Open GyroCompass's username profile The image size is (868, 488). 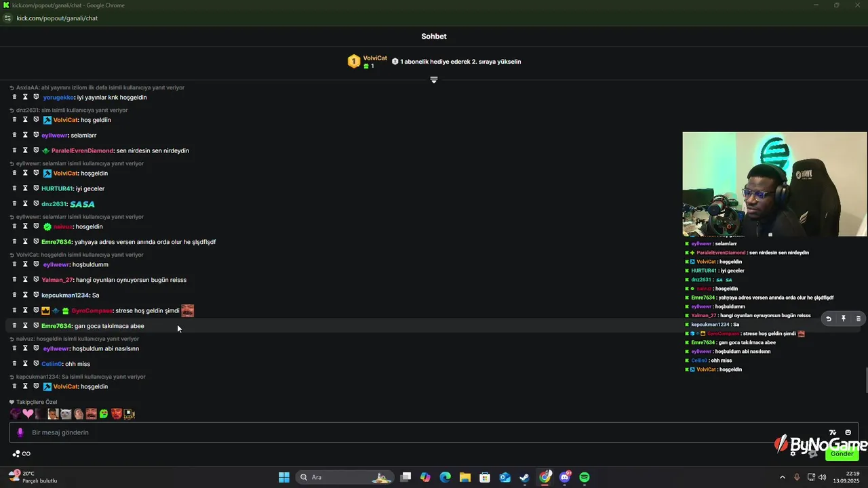(x=92, y=310)
